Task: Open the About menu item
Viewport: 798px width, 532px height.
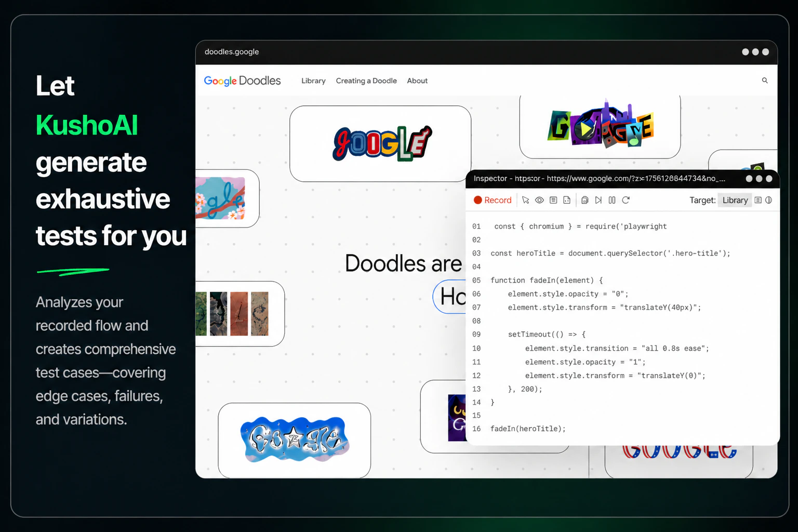Action: (x=417, y=81)
